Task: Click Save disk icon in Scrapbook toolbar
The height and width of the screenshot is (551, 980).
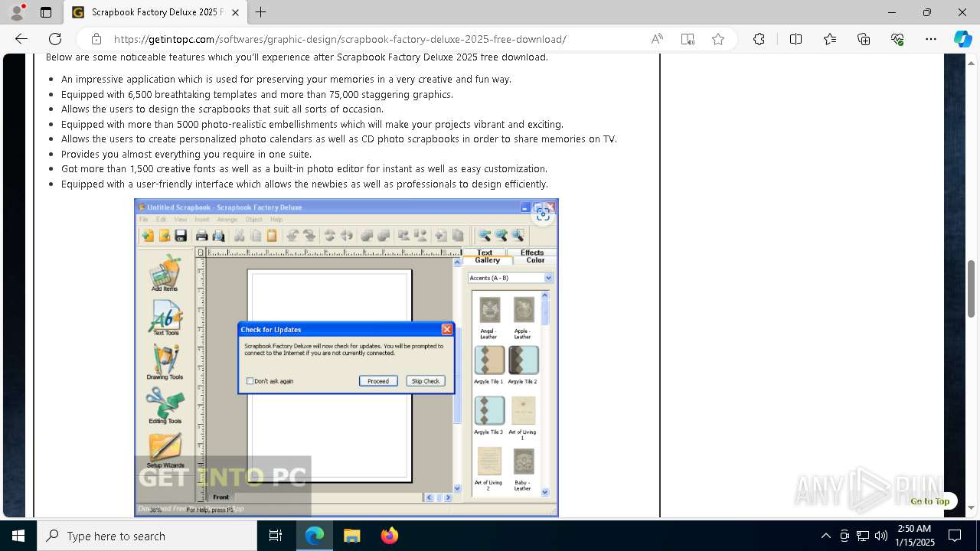Action: (181, 236)
